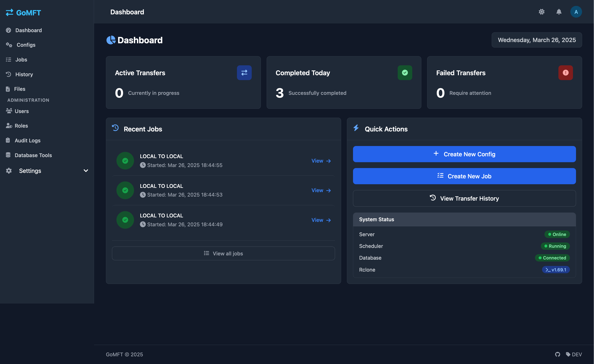Open Database Tools
The width and height of the screenshot is (594, 364).
pyautogui.click(x=33, y=155)
